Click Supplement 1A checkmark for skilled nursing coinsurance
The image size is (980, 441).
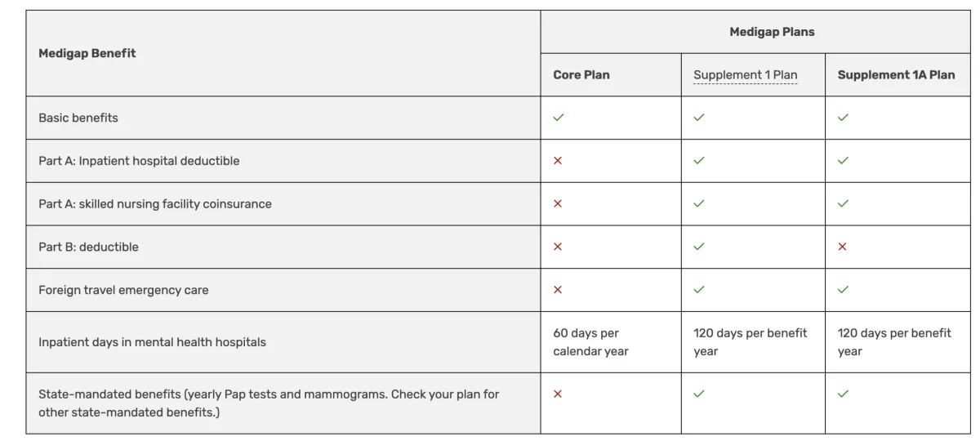pos(843,203)
